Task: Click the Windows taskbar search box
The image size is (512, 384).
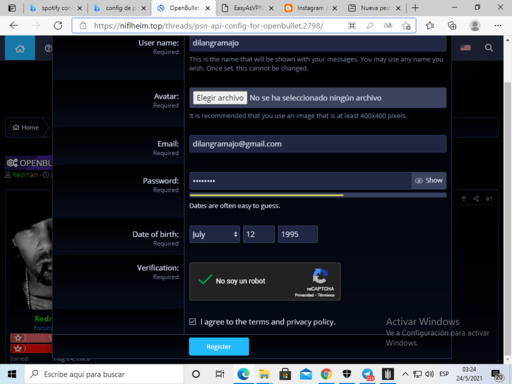Action: pos(104,374)
